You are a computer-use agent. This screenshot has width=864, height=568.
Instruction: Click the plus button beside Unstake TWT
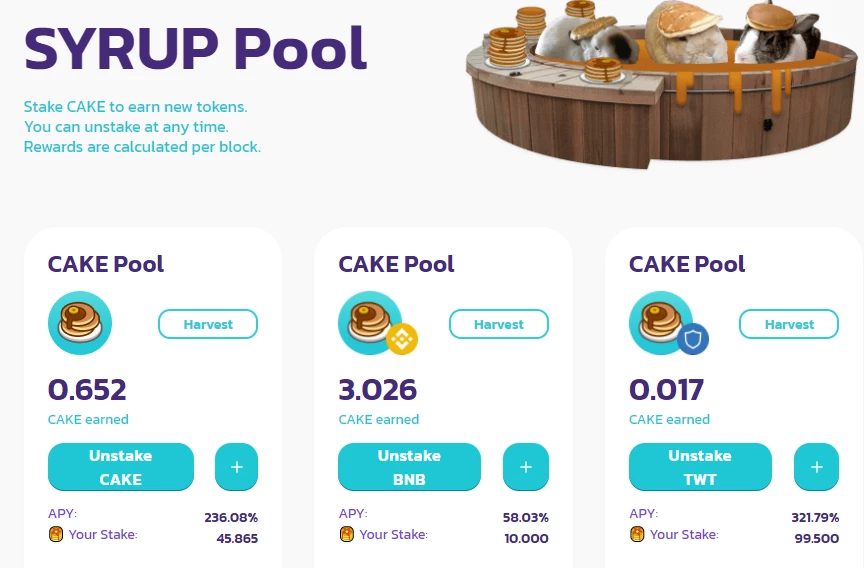point(817,467)
